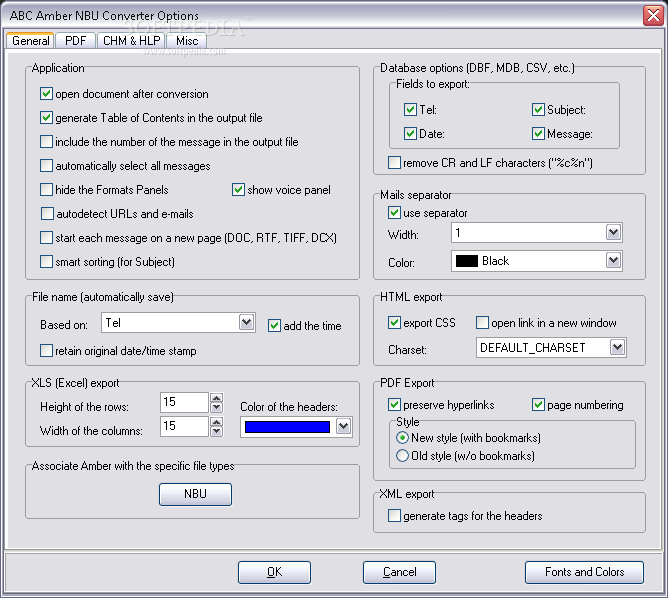The height and width of the screenshot is (598, 668).
Task: Uncheck open document after conversion
Action: pos(46,94)
